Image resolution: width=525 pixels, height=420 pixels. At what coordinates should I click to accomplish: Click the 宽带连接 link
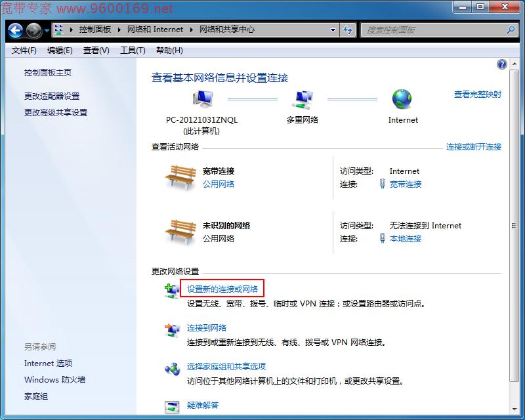point(406,184)
